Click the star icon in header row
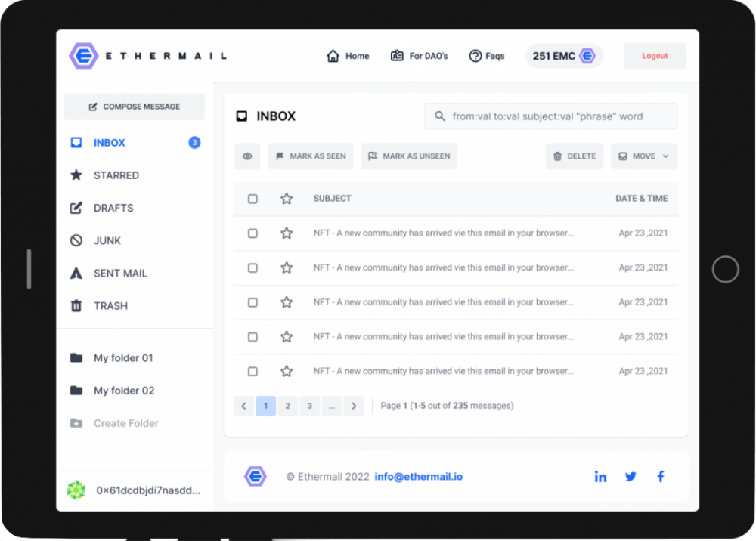Image resolution: width=756 pixels, height=541 pixels. pyautogui.click(x=287, y=199)
